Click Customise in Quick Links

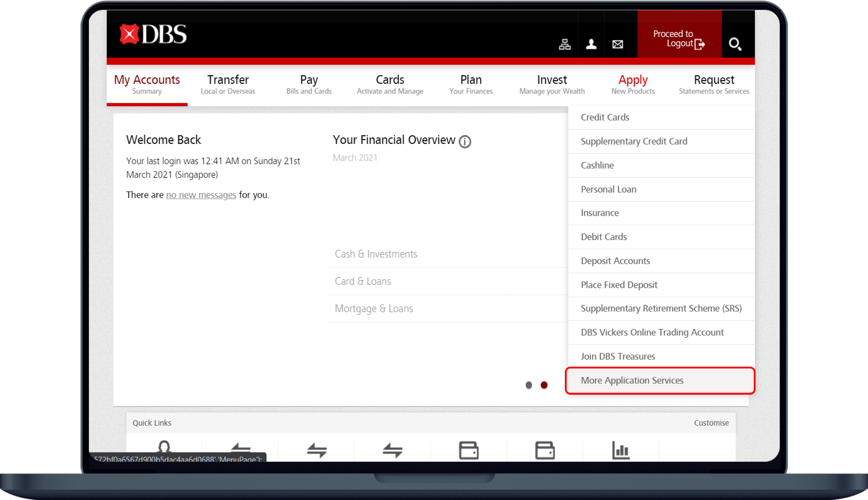pos(711,423)
